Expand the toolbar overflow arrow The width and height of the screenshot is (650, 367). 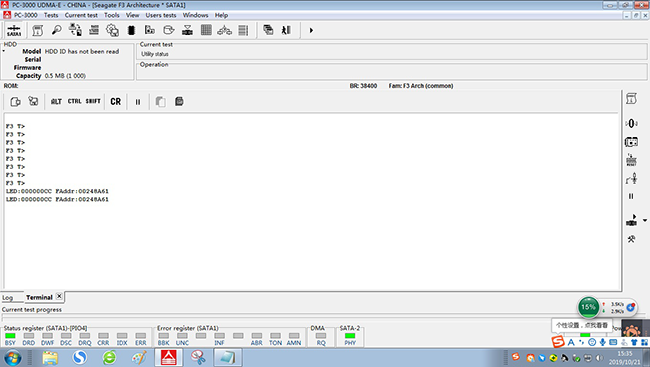coord(311,30)
